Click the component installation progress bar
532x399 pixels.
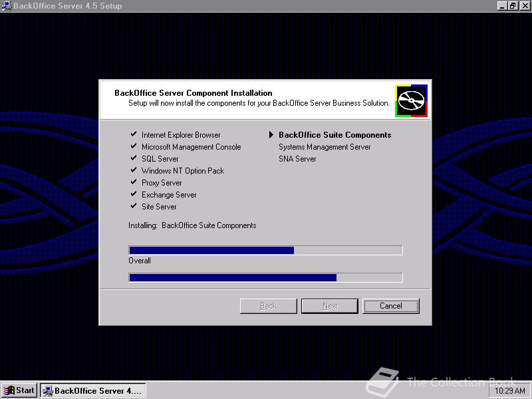point(265,250)
